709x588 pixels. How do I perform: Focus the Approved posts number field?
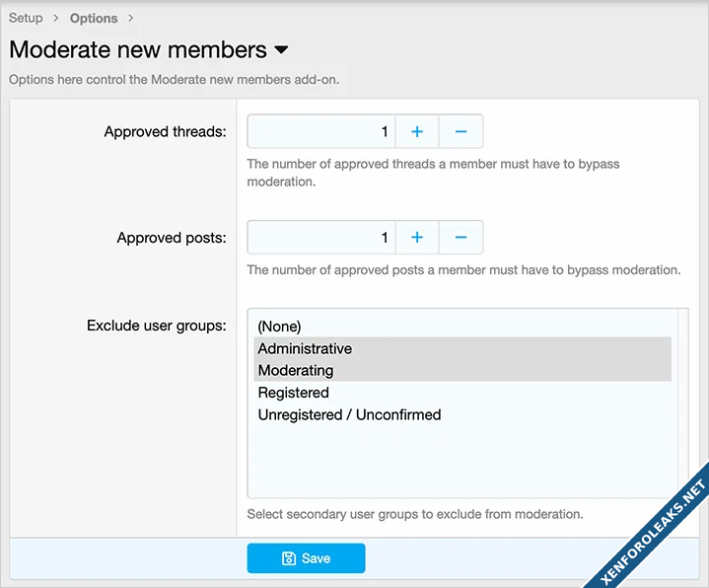pyautogui.click(x=320, y=238)
